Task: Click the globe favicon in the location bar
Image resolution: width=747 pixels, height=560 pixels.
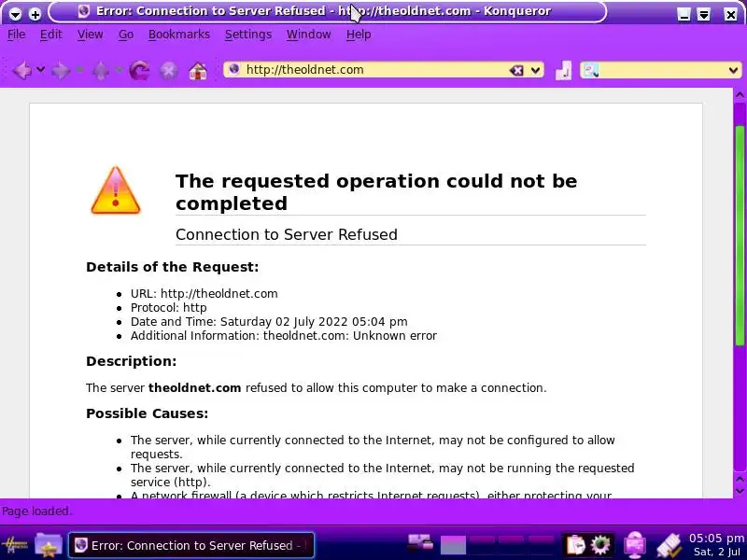Action: coord(234,69)
